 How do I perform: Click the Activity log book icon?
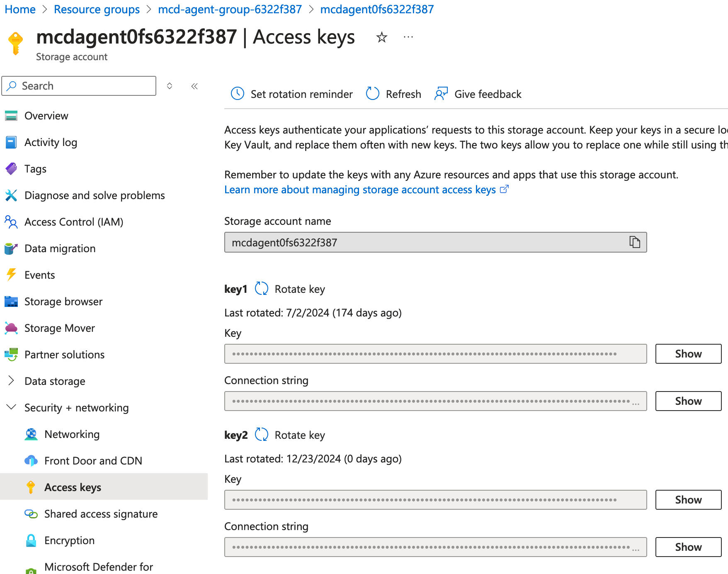[11, 142]
